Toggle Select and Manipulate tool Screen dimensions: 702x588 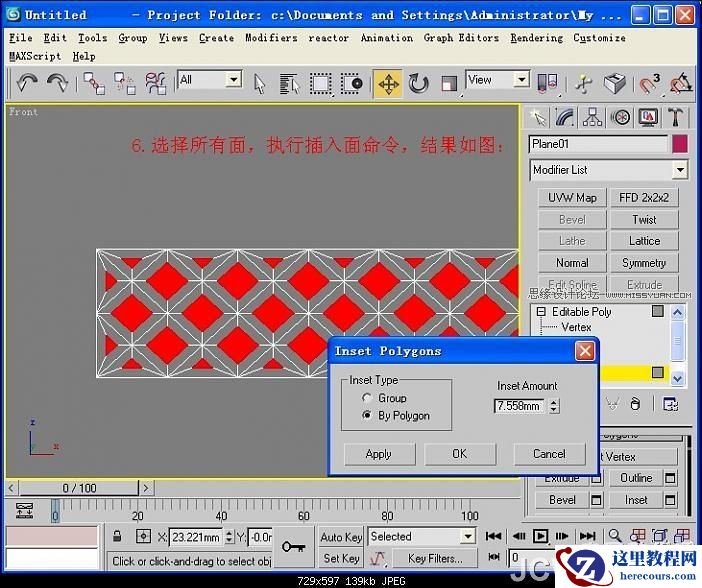583,83
